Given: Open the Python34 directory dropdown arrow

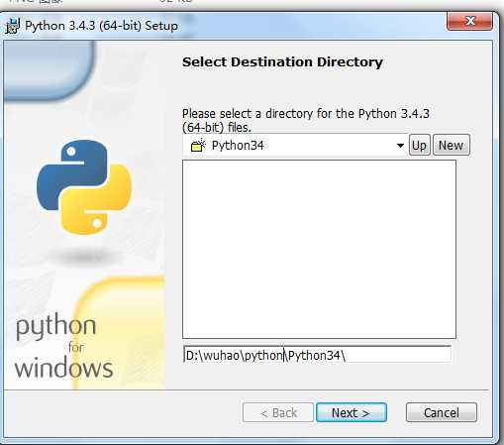Looking at the screenshot, I should (400, 145).
